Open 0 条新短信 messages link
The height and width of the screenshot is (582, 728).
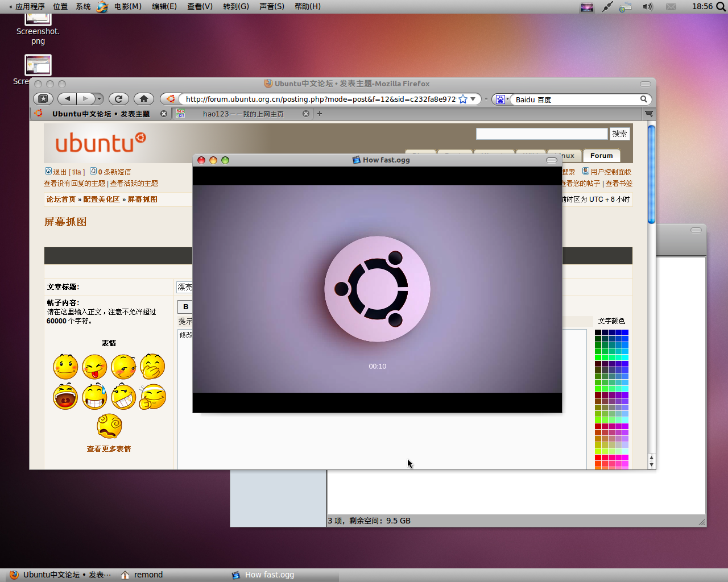(x=114, y=172)
